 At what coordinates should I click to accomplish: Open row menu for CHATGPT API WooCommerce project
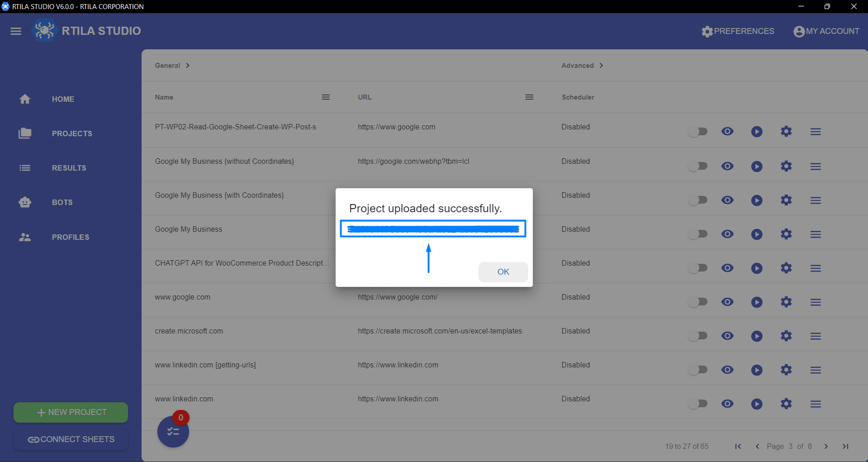816,268
